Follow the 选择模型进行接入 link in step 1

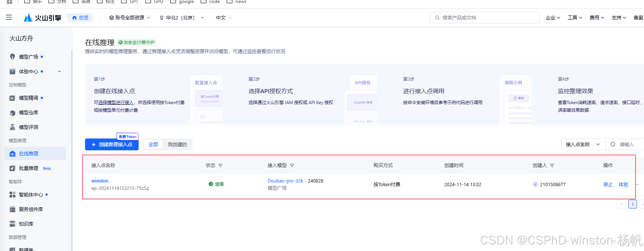(116, 103)
